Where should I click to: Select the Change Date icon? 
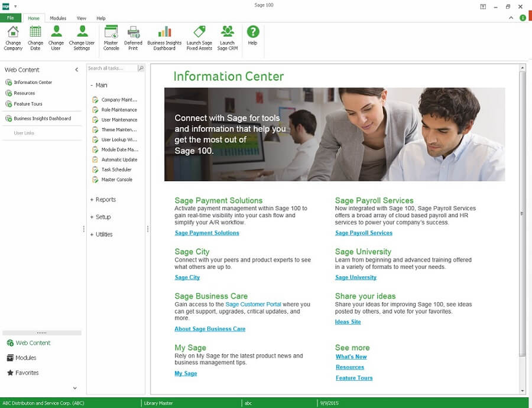pyautogui.click(x=35, y=37)
